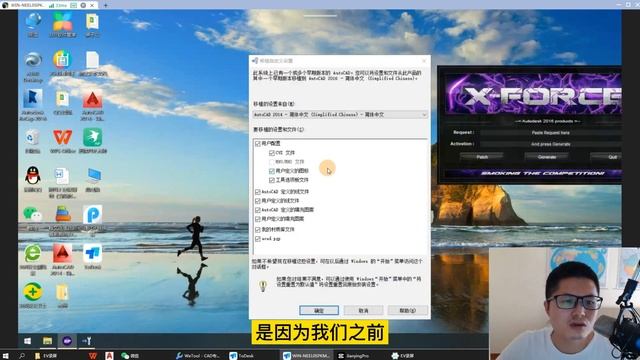Click the 帮助(H) button in migrate dialog
The width and height of the screenshot is (640, 360).
[407, 311]
